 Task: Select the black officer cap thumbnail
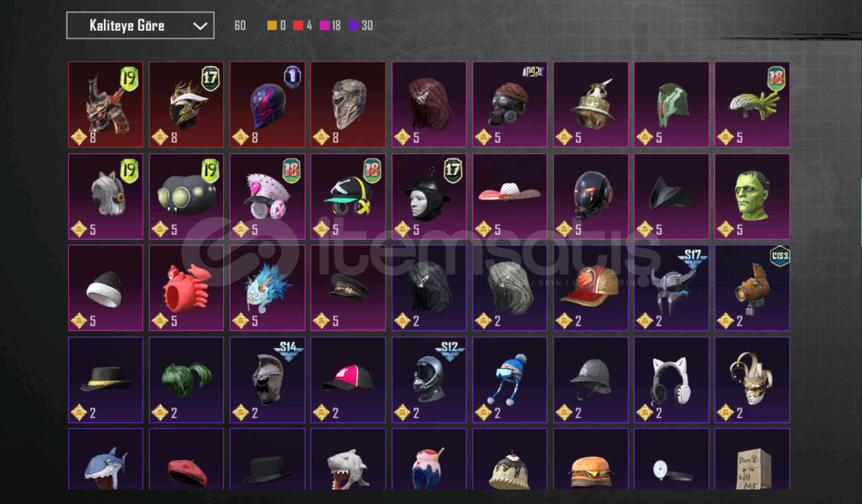[x=348, y=288]
